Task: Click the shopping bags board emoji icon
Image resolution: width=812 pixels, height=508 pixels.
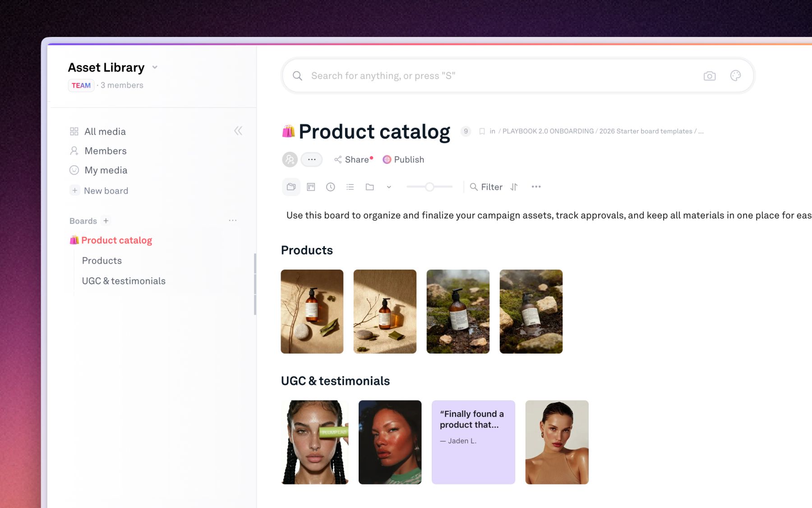Action: pos(288,131)
